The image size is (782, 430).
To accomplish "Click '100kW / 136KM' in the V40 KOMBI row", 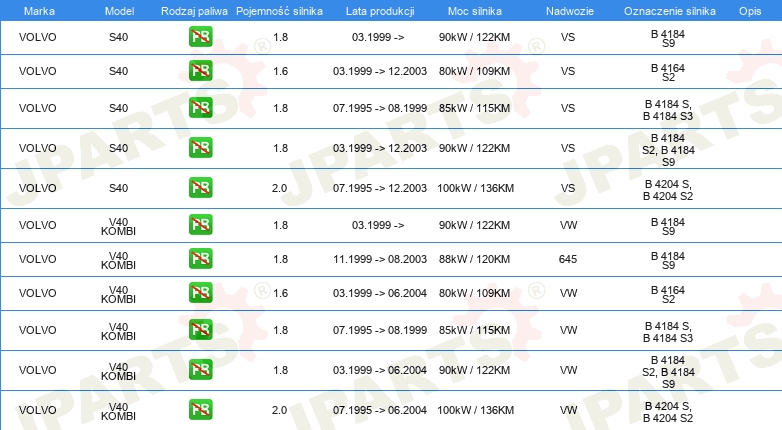I will (x=475, y=410).
